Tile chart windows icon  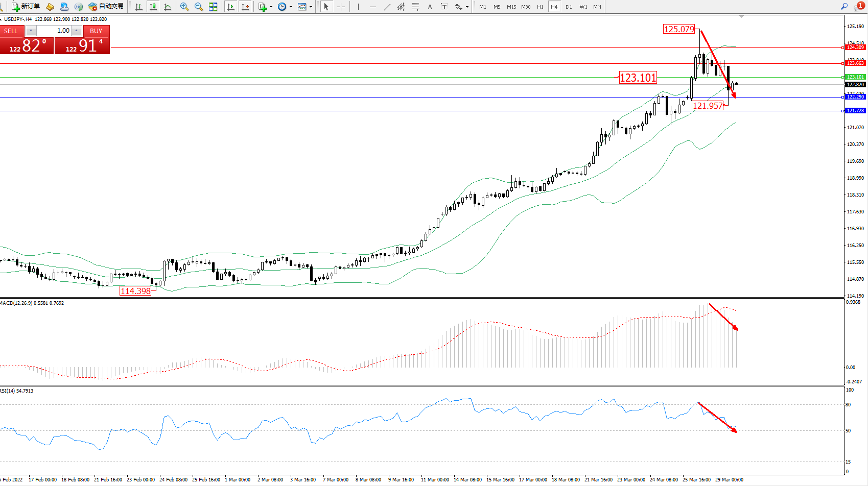[213, 7]
